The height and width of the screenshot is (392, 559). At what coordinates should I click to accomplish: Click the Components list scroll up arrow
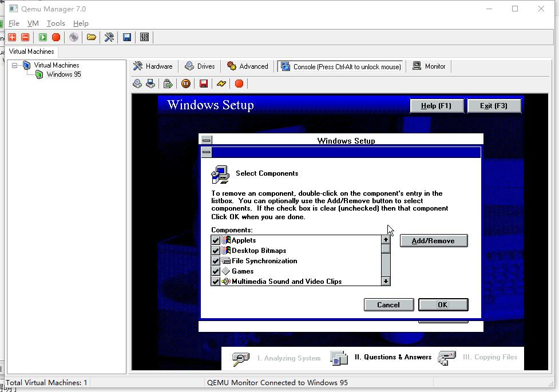click(386, 240)
